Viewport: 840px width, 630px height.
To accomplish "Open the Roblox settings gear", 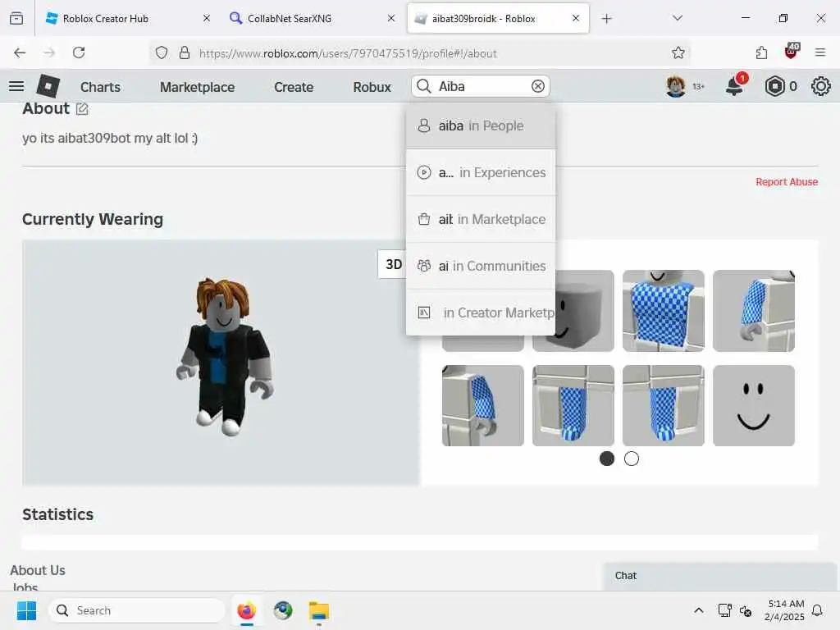I will [x=820, y=86].
